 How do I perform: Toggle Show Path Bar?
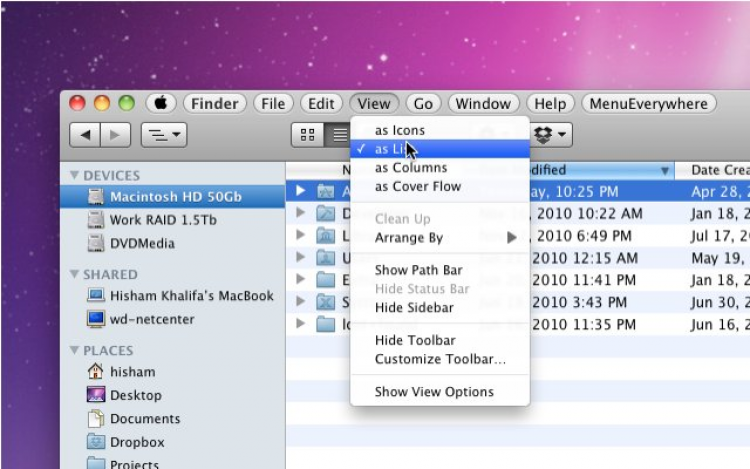pos(440,270)
